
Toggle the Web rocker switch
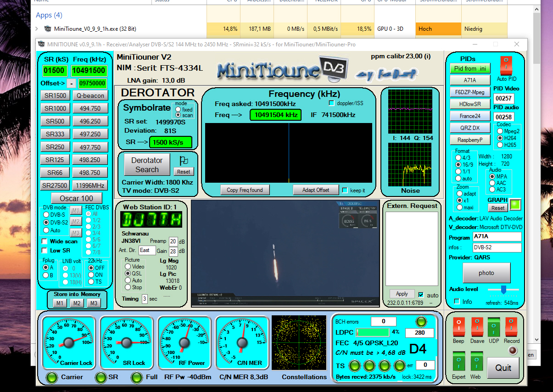point(476,362)
